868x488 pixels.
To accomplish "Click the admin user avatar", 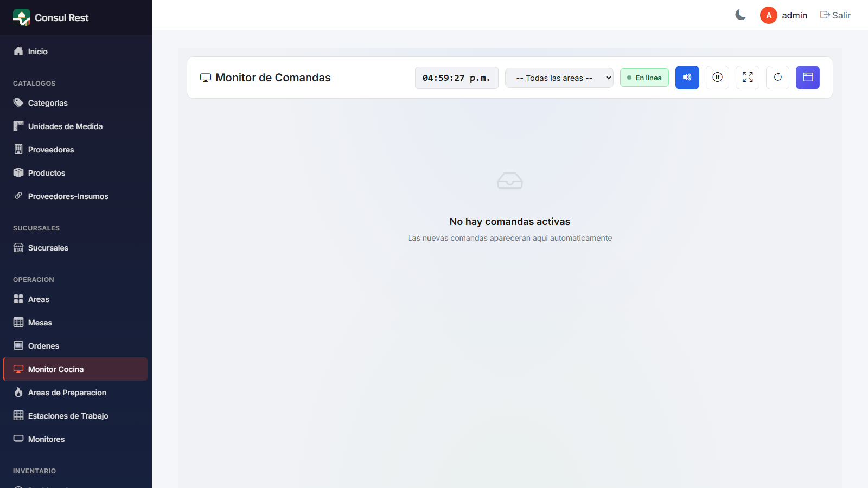I will coord(769,15).
